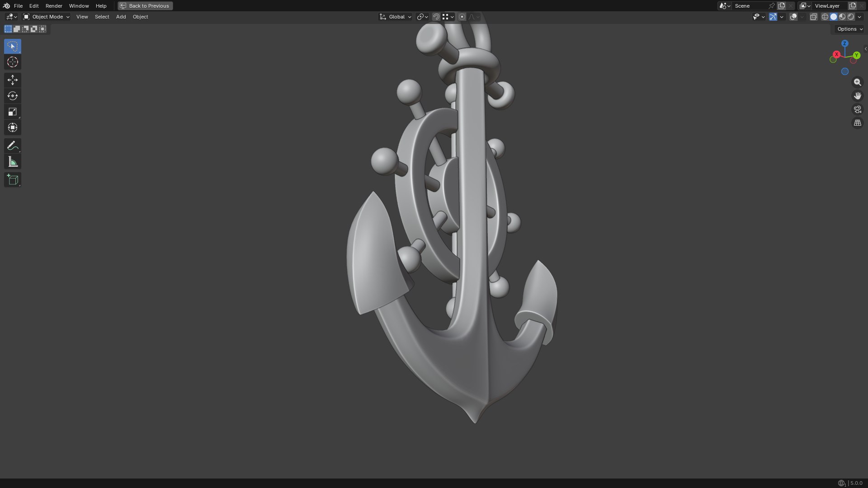Toggle X-ray mode
Image resolution: width=868 pixels, height=488 pixels.
[x=813, y=17]
